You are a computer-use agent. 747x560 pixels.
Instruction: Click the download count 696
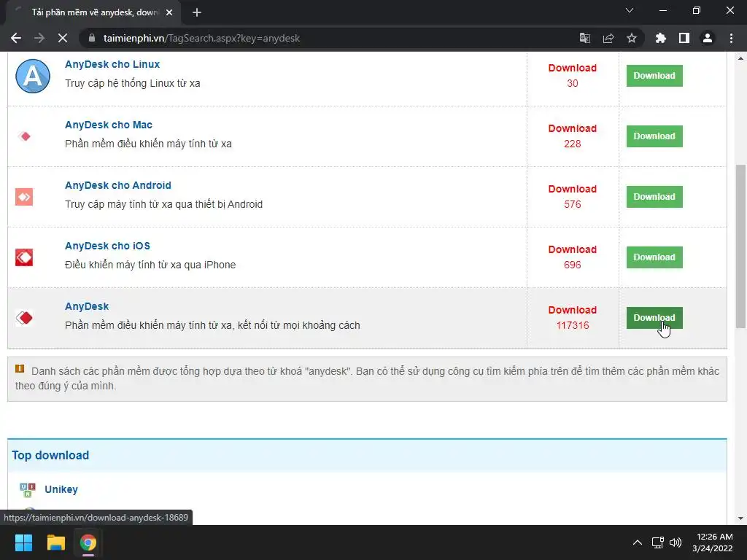[573, 265]
